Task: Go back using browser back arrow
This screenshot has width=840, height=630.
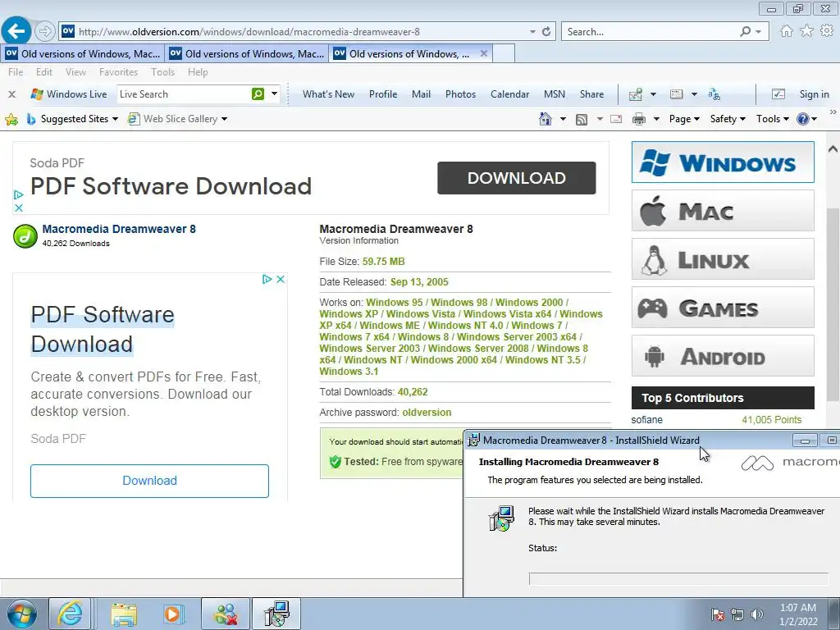Action: click(x=16, y=31)
